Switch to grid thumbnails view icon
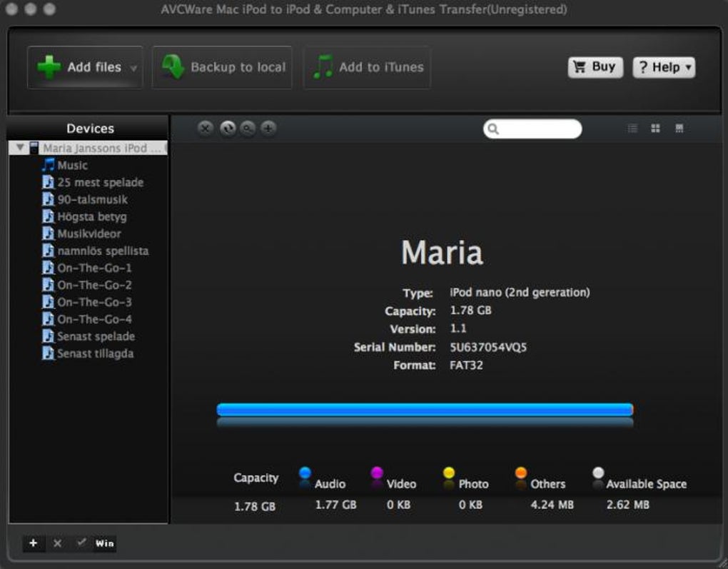Screen dimensions: 728x569 pos(656,129)
